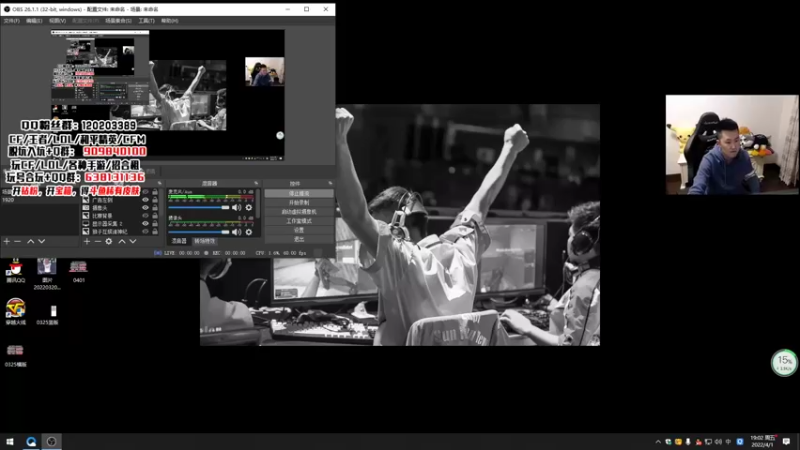Screen dimensions: 800x450
Task: Switch to OBS from taskbar icon
Action: click(x=52, y=441)
